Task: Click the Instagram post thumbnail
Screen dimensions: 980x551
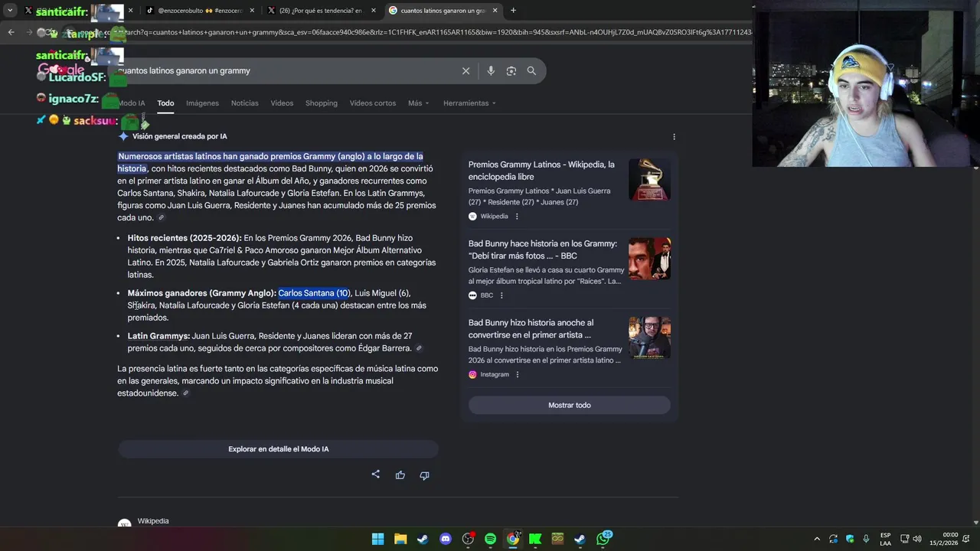Action: [x=649, y=338]
